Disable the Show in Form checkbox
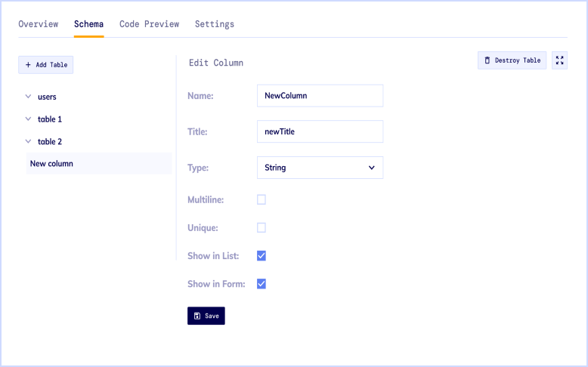 pos(262,284)
